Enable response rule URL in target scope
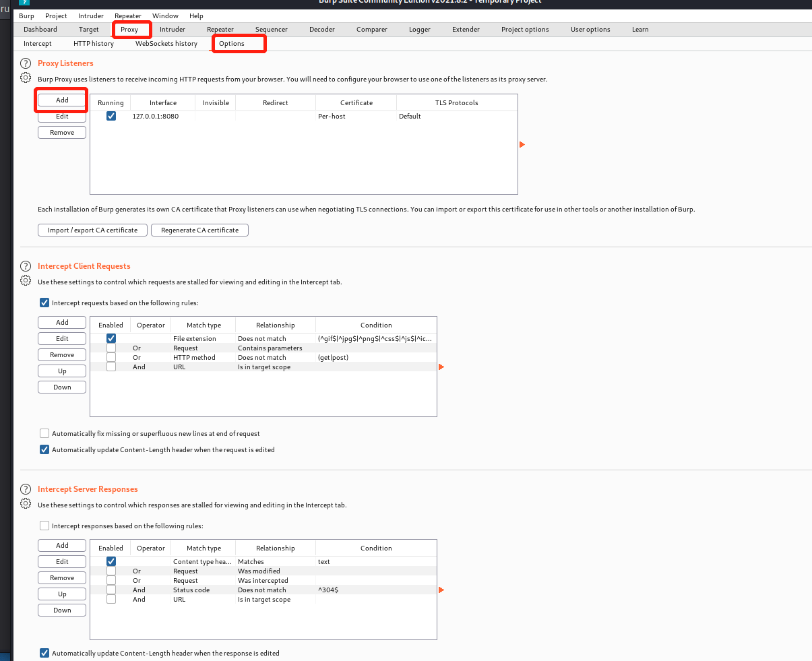812x661 pixels. pyautogui.click(x=111, y=599)
